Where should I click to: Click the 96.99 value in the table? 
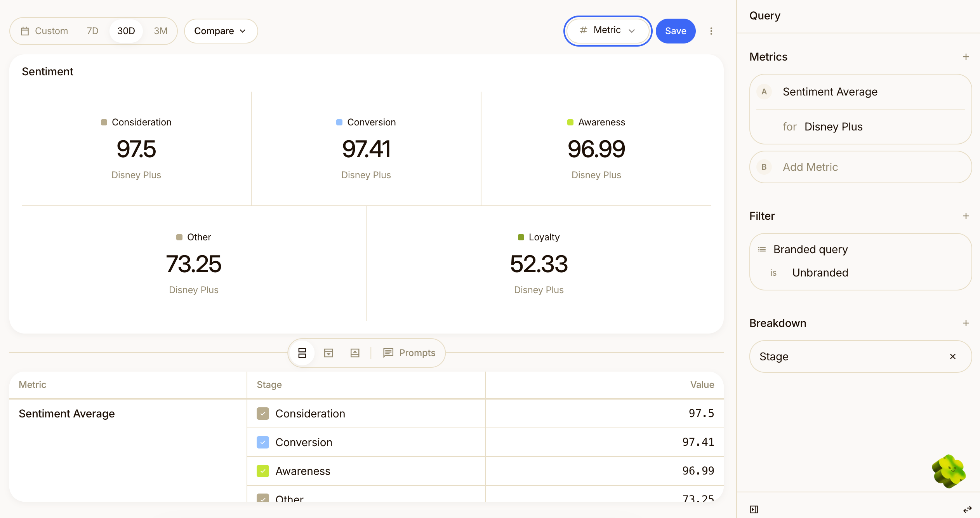(698, 471)
